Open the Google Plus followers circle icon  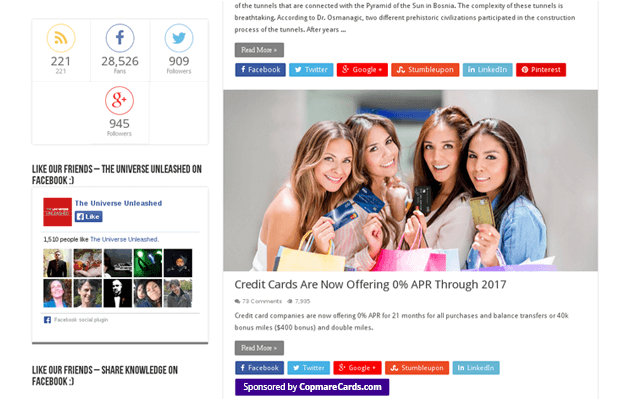119,100
